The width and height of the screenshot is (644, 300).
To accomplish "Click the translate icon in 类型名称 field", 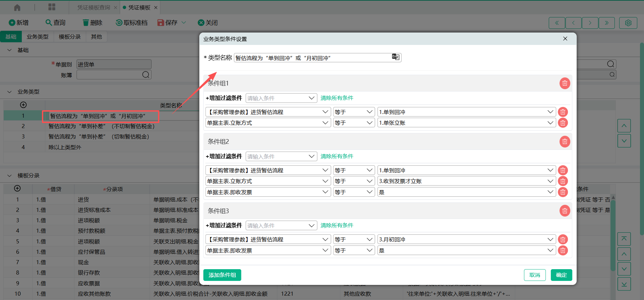I will [395, 57].
